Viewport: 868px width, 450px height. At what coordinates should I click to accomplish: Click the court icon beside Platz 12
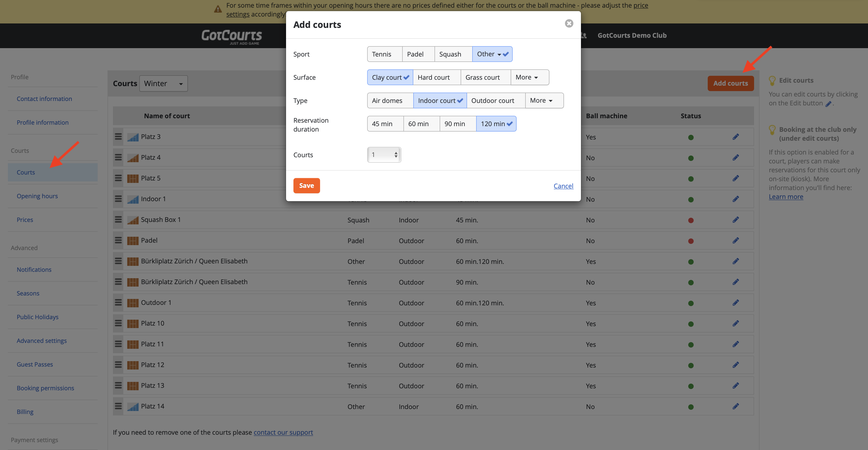tap(133, 365)
